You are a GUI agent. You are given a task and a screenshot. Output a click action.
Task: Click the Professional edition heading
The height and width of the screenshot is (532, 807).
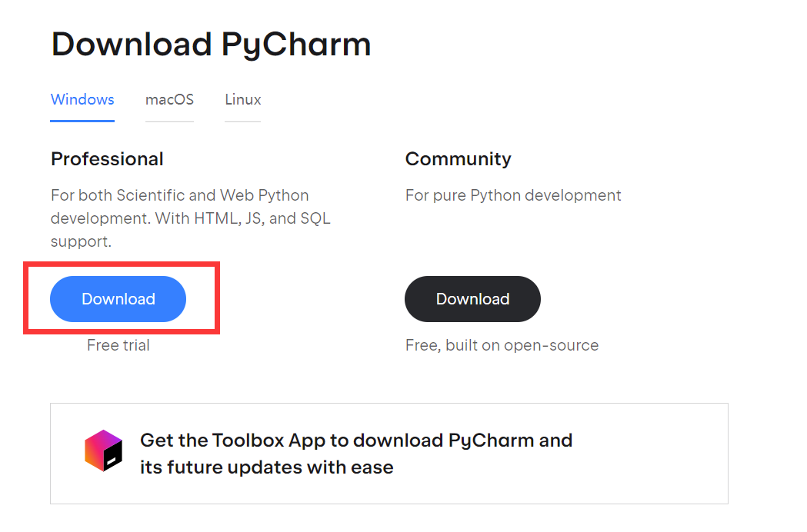coord(107,159)
